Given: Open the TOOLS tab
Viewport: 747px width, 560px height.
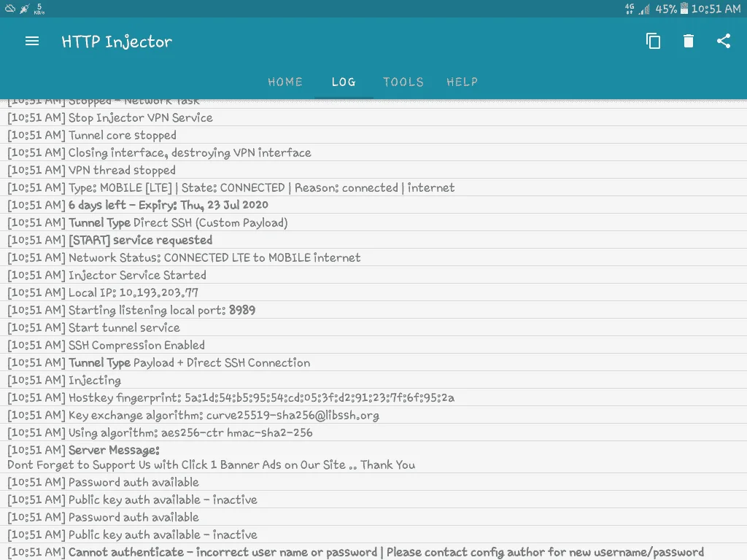Looking at the screenshot, I should tap(403, 82).
